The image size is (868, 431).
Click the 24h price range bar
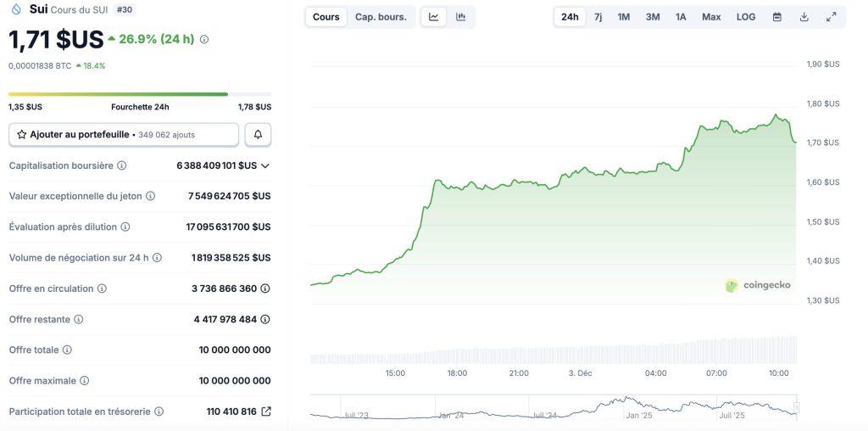[x=140, y=94]
